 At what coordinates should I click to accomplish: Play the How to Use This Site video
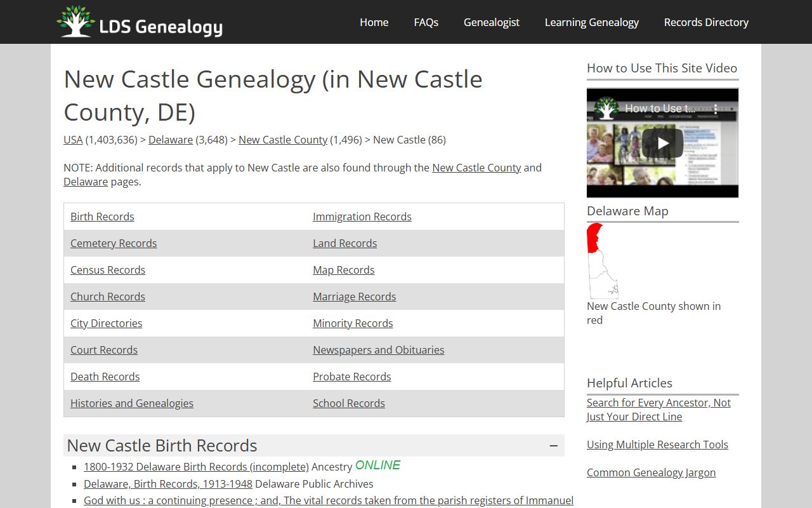coord(662,143)
